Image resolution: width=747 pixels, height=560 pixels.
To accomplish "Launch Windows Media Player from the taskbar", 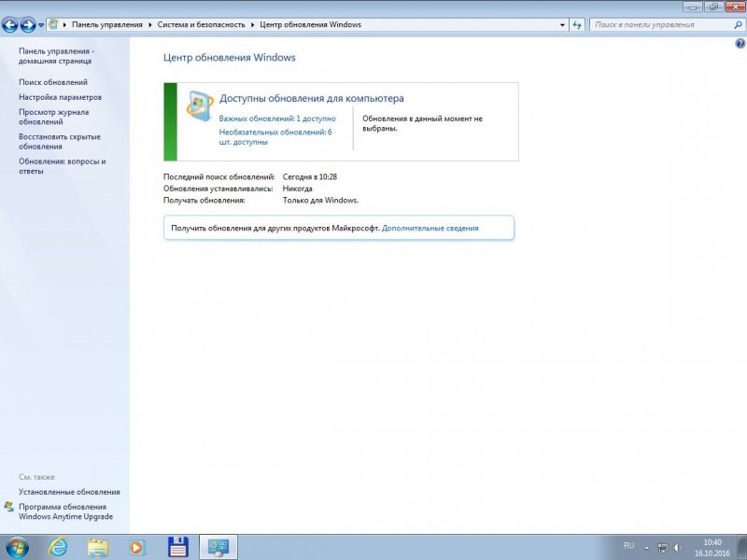I will [137, 547].
